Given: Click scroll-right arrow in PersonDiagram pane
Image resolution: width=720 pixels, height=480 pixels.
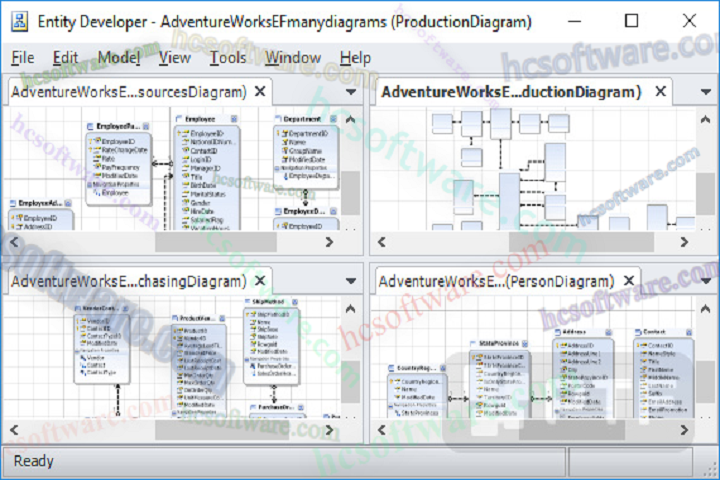Looking at the screenshot, I should pyautogui.click(x=684, y=430).
